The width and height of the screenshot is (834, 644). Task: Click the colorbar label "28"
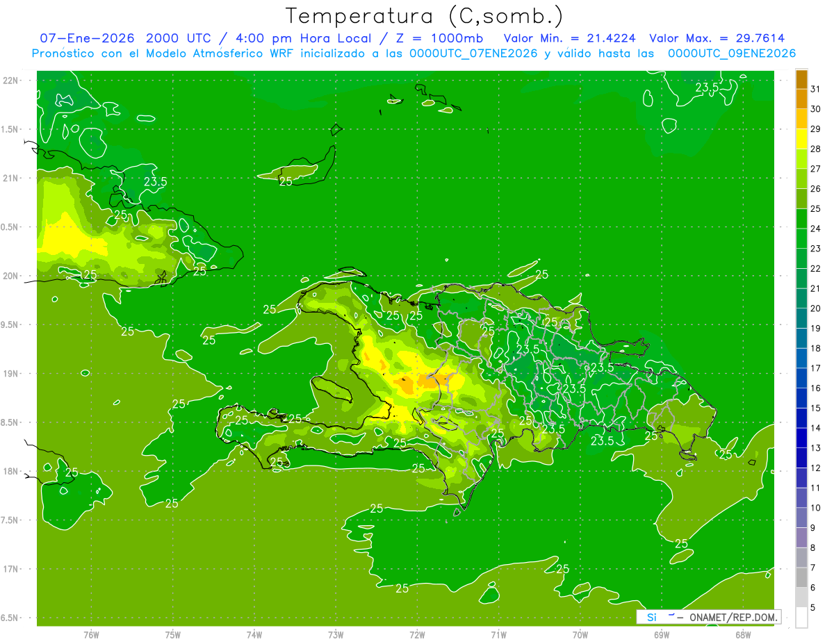(x=816, y=149)
